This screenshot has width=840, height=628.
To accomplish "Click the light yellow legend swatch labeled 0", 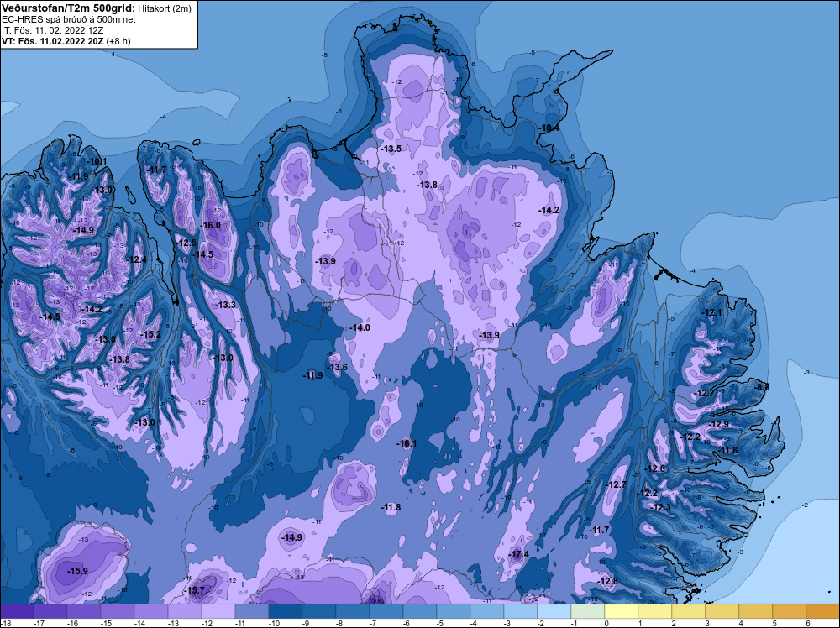I will click(622, 611).
